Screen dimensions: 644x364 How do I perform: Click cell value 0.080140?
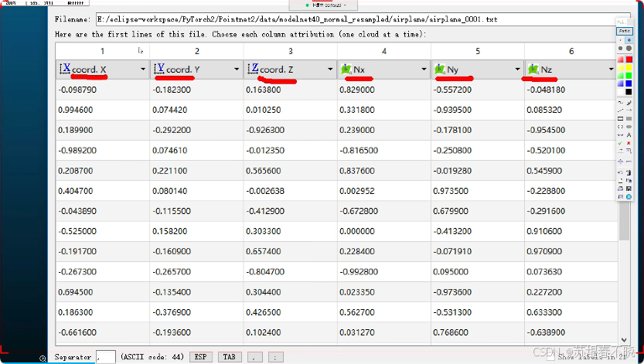[x=169, y=191]
